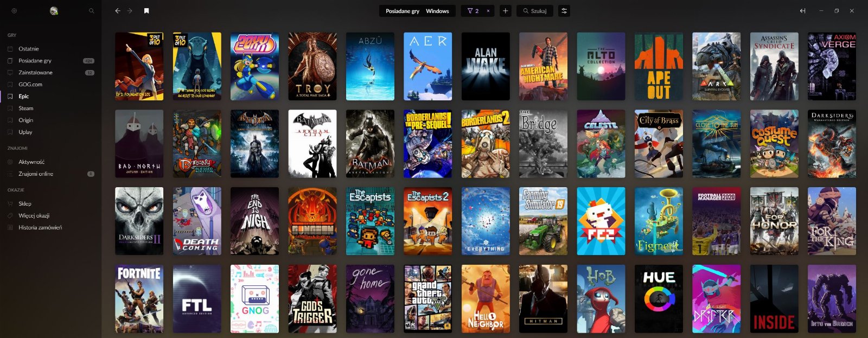Viewport: 868px width, 338px height.
Task: Select the Grand Theft Auto V cover
Action: click(428, 299)
